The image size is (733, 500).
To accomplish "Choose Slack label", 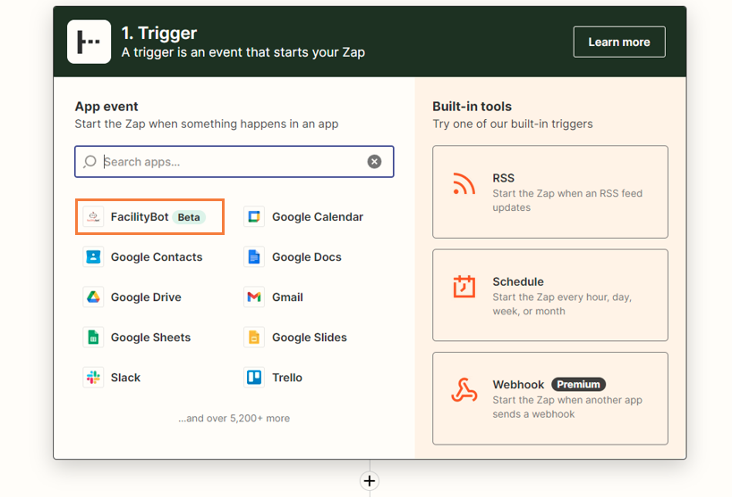I will (125, 378).
